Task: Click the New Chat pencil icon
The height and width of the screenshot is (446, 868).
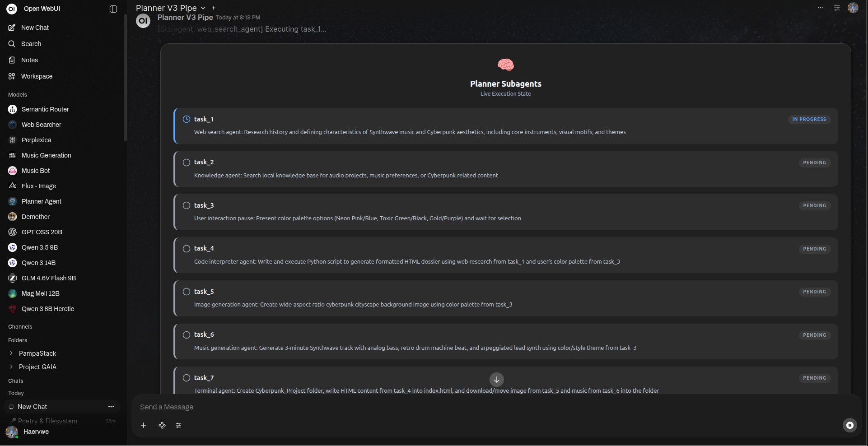Action: pyautogui.click(x=12, y=28)
